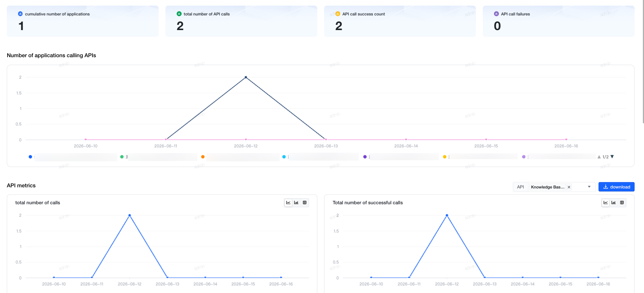The height and width of the screenshot is (293, 644).
Task: Download the API metrics
Action: pyautogui.click(x=617, y=187)
